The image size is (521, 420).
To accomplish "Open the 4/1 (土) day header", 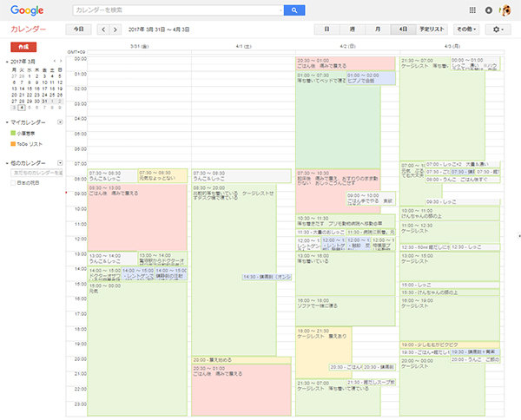I will point(243,47).
